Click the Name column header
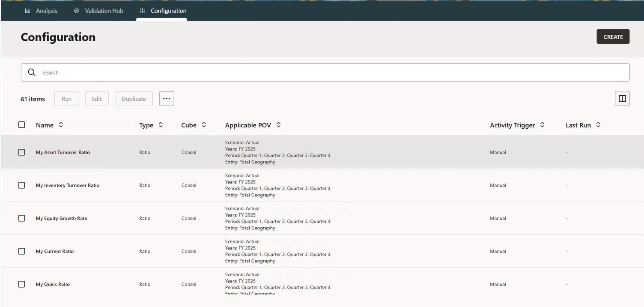The height and width of the screenshot is (307, 644). tap(45, 125)
